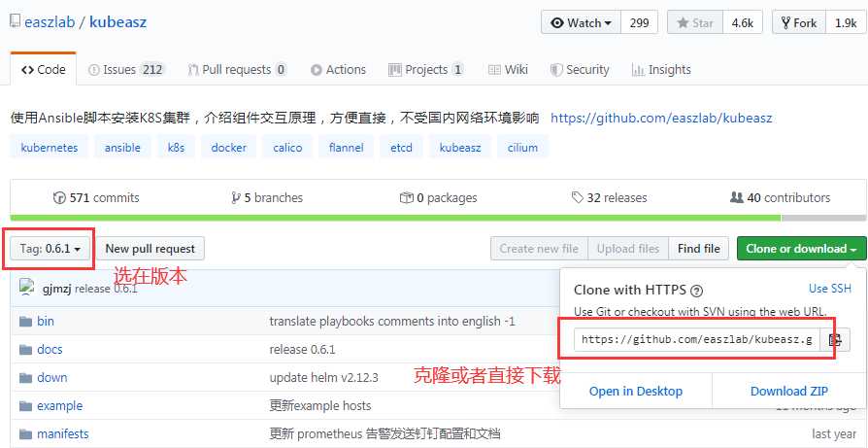
Task: Copy clone URL with the clipboard icon
Action: [835, 339]
